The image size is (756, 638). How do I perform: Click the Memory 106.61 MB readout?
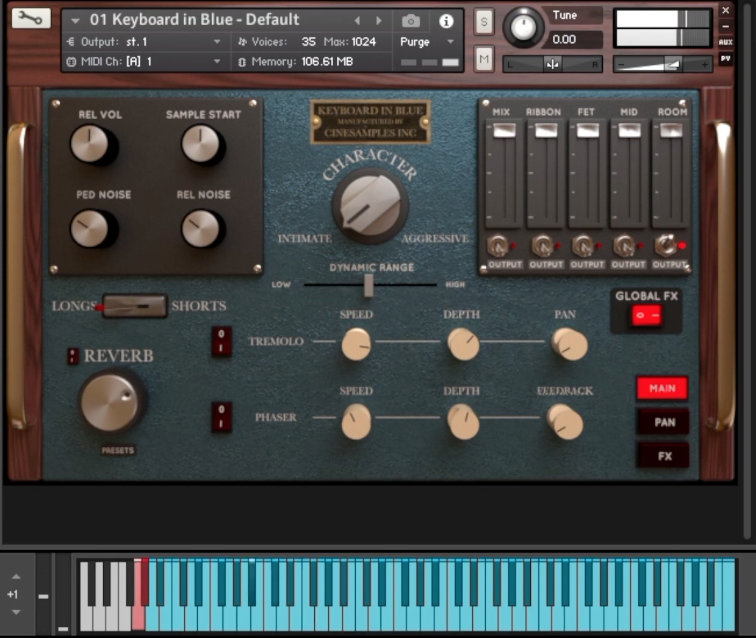tap(297, 62)
